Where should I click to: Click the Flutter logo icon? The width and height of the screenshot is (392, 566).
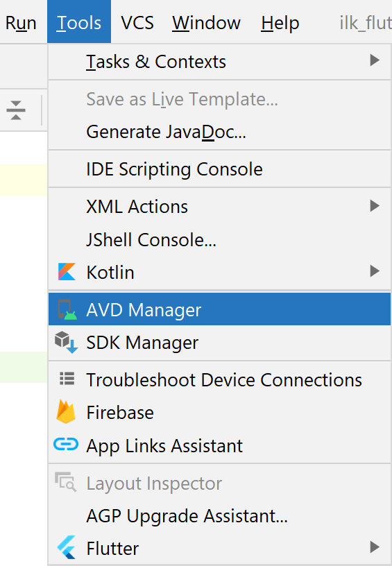pyautogui.click(x=67, y=547)
